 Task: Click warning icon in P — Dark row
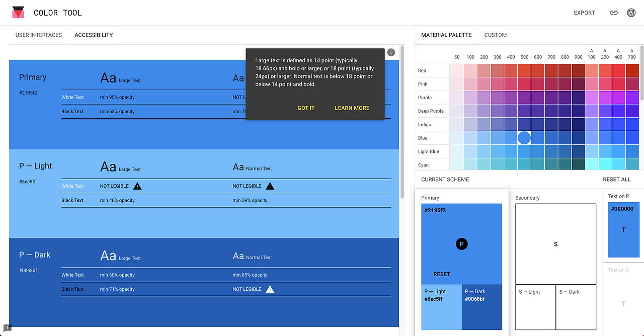[x=270, y=289]
